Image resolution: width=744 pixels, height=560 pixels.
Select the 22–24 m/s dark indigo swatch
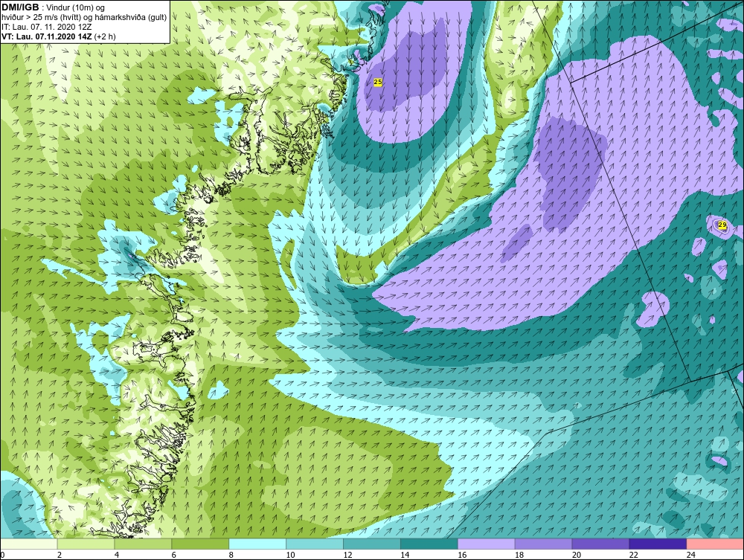click(x=658, y=544)
